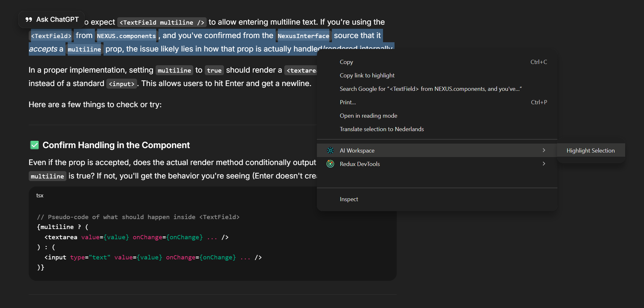
Task: Open the page in reading mode
Action: click(368, 115)
